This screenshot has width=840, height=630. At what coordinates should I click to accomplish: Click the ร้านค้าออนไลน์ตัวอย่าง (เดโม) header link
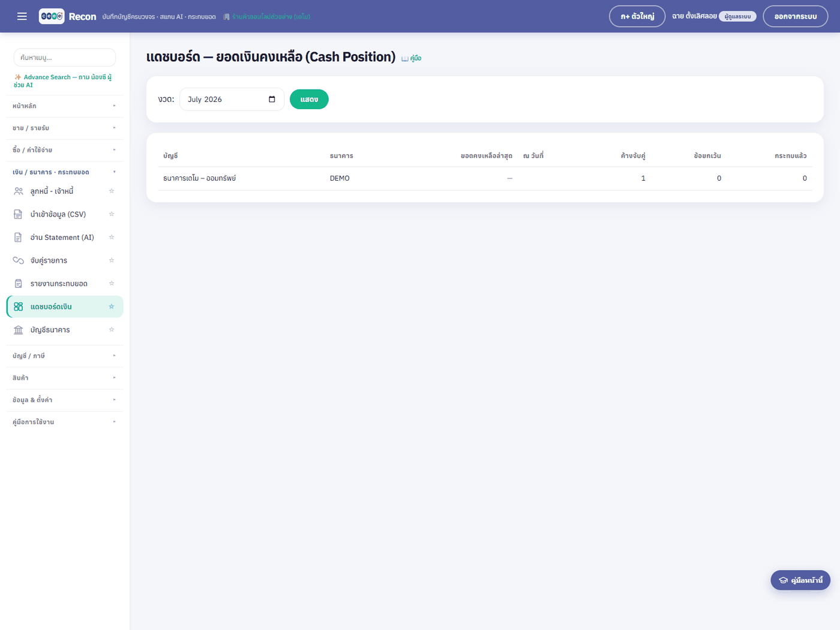267,17
